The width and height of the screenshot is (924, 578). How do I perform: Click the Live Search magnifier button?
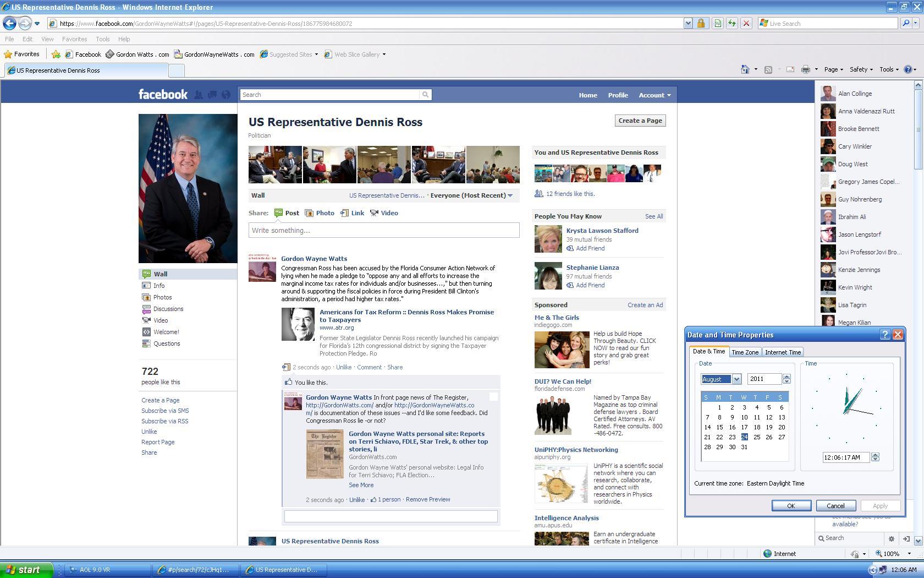click(906, 23)
